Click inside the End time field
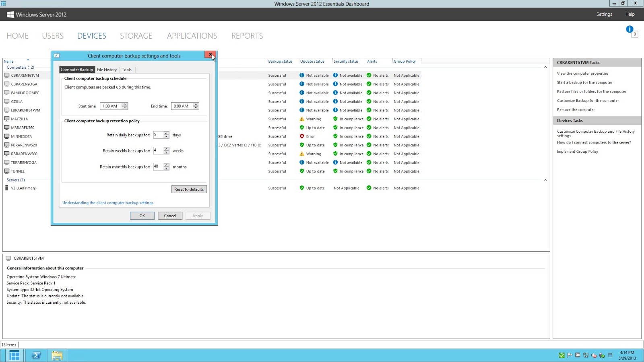The image size is (644, 362). (x=182, y=106)
